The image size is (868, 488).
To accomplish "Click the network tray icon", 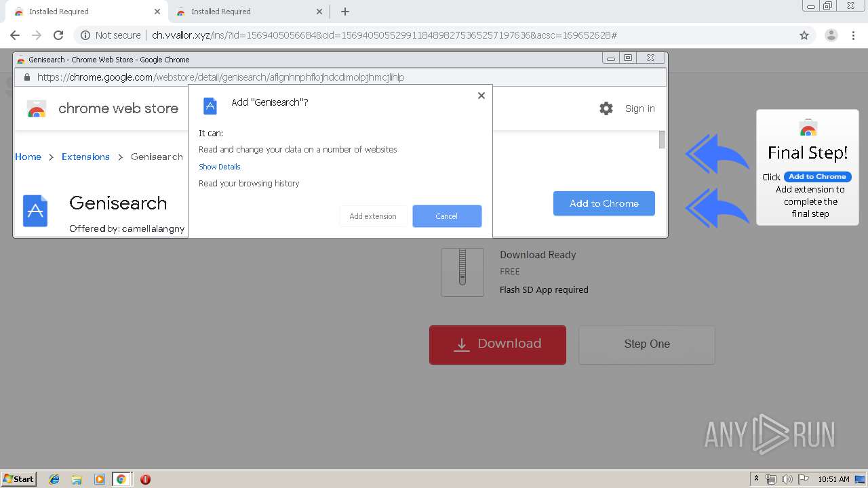I will point(771,479).
